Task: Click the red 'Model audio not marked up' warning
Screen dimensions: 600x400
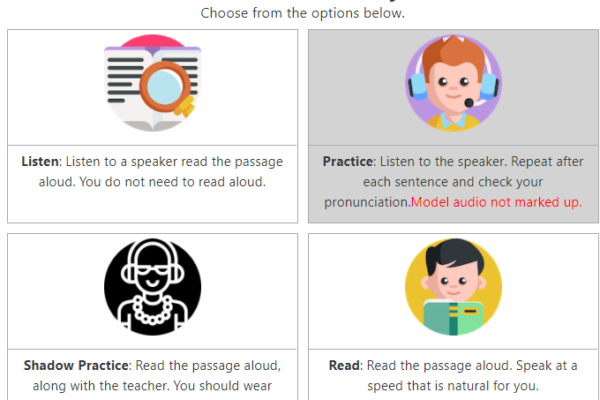Action: pos(497,202)
